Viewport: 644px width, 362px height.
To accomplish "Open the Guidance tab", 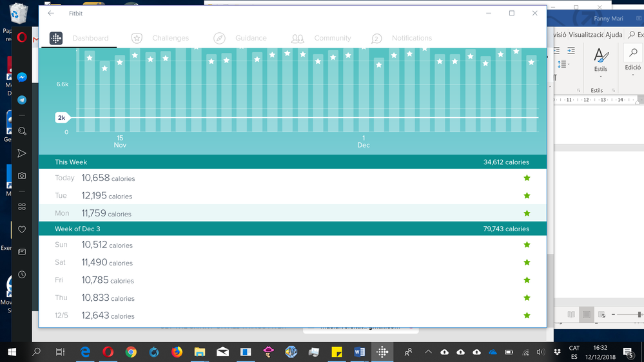I will point(240,39).
